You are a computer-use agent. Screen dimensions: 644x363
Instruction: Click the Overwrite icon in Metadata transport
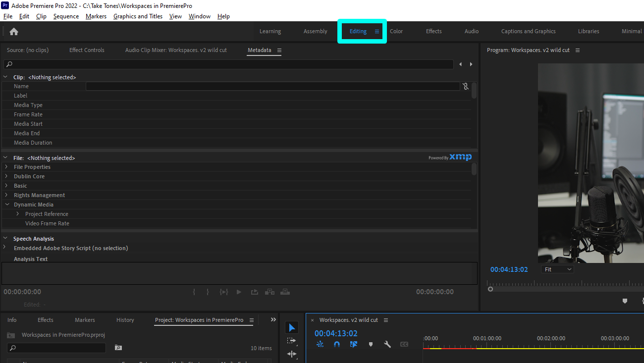coord(285,292)
